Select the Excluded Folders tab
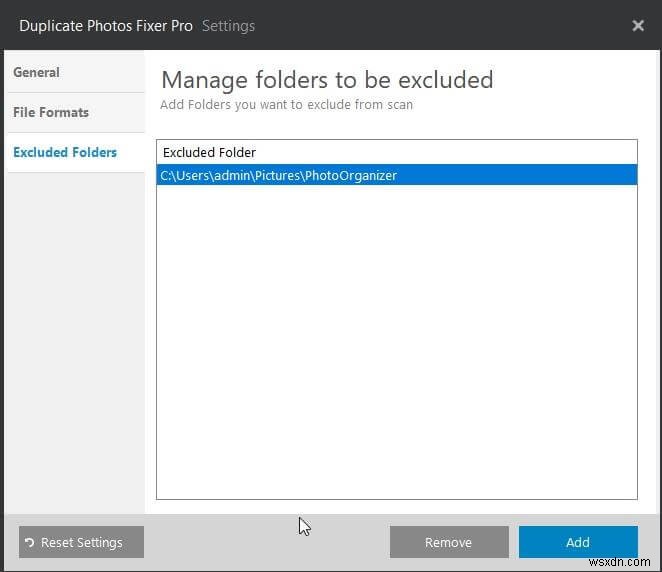Image resolution: width=662 pixels, height=572 pixels. [76, 152]
